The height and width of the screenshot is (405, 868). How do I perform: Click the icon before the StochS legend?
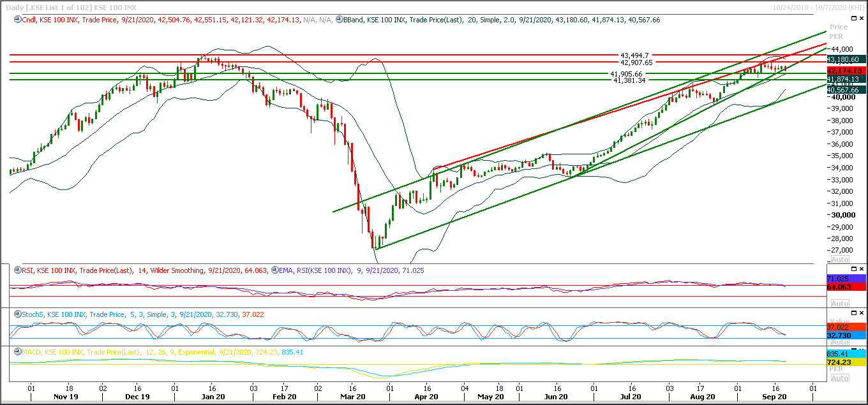tap(18, 314)
